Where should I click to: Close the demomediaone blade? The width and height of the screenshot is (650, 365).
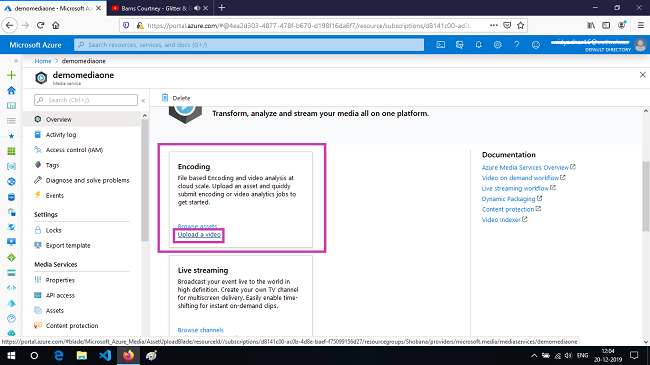click(x=643, y=75)
